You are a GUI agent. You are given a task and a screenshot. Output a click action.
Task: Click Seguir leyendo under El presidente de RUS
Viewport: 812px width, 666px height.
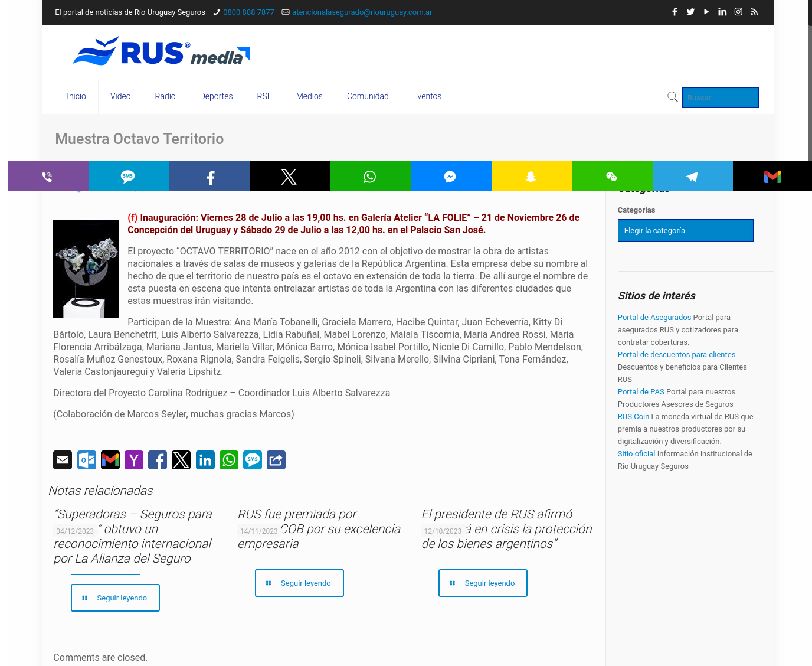point(483,583)
